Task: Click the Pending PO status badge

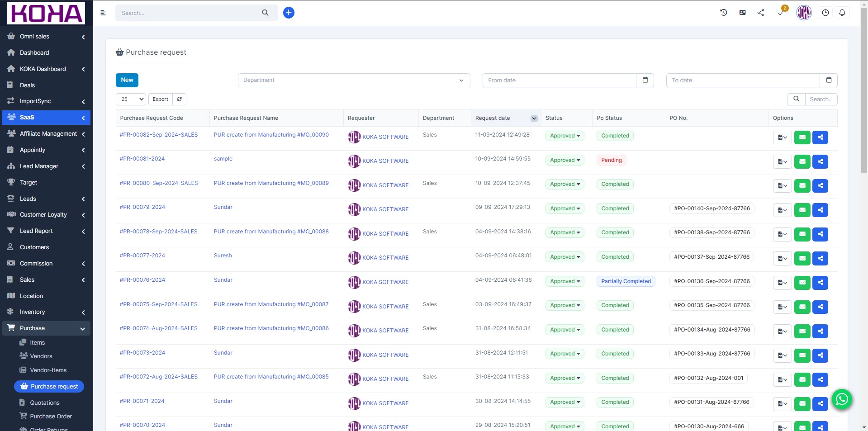Action: tap(612, 160)
